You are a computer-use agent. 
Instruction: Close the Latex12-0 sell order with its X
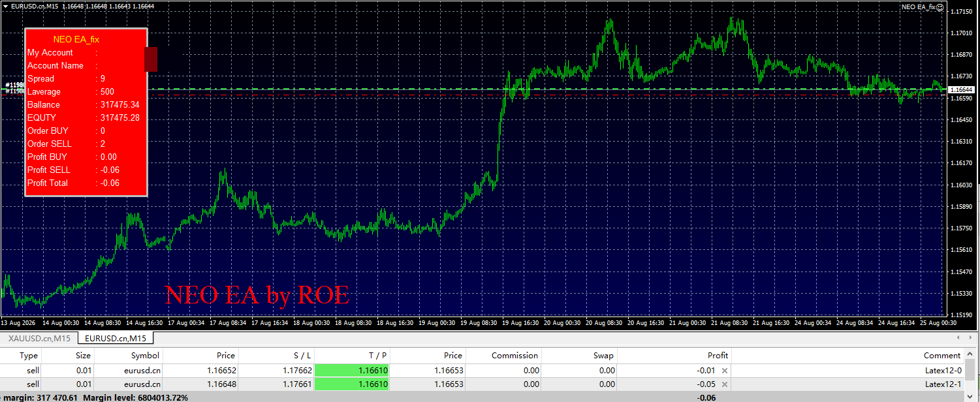coord(724,371)
